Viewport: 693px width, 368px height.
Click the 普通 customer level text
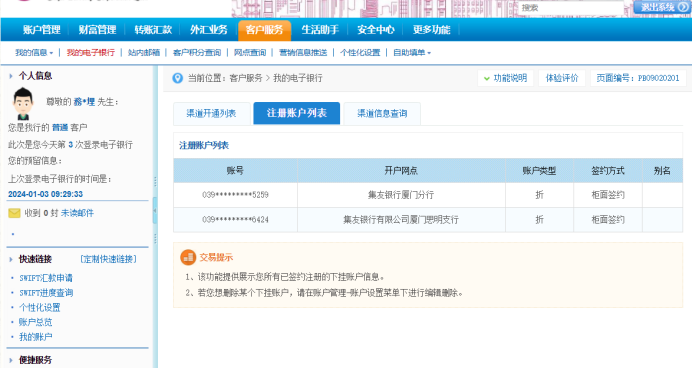click(x=60, y=128)
